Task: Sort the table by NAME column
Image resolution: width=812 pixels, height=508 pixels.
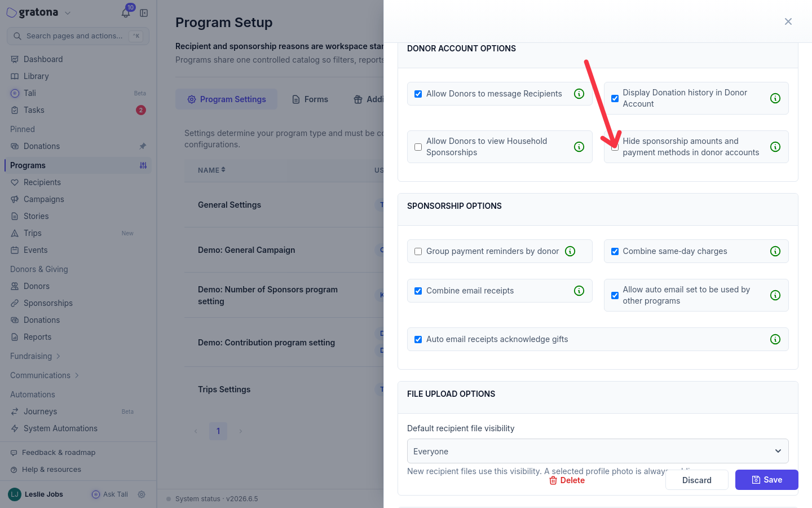Action: (x=211, y=170)
